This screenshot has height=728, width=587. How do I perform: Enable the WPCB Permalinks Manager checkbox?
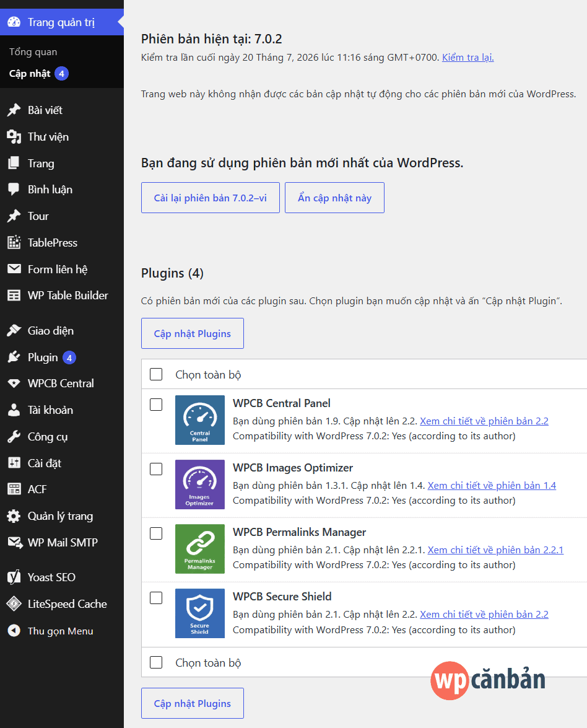156,533
